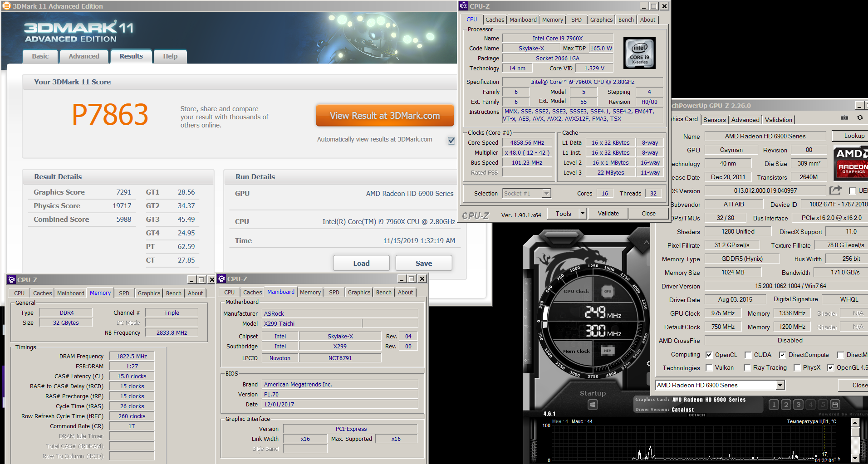Click the Afterburner graph scroll-down arrow
The width and height of the screenshot is (868, 464).
pos(855,458)
